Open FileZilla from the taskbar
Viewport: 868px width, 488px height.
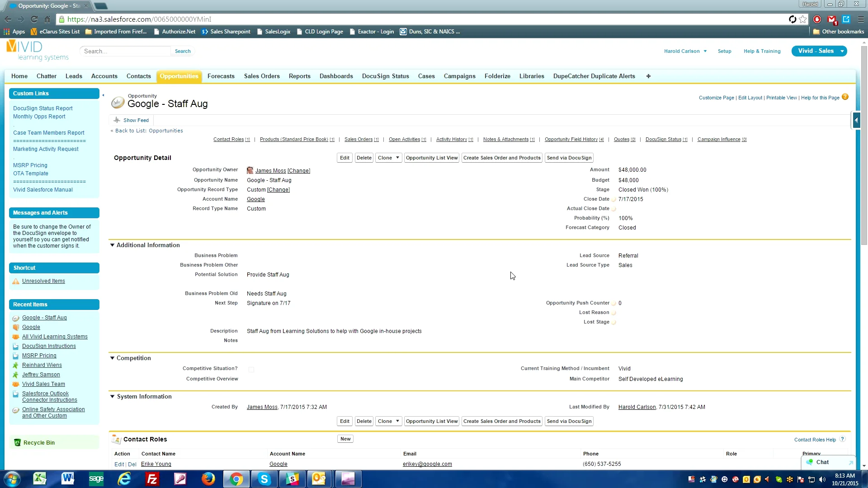[x=152, y=479]
